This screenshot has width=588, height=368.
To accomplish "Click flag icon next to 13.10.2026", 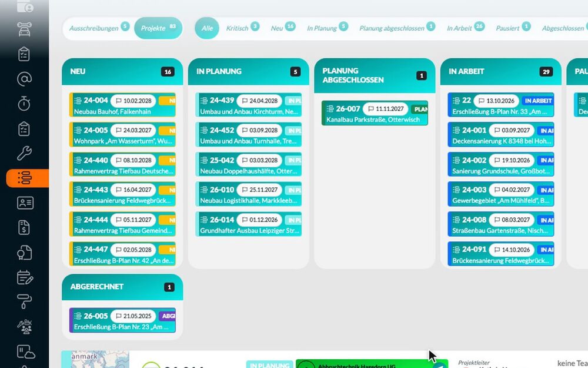I will pyautogui.click(x=482, y=101).
